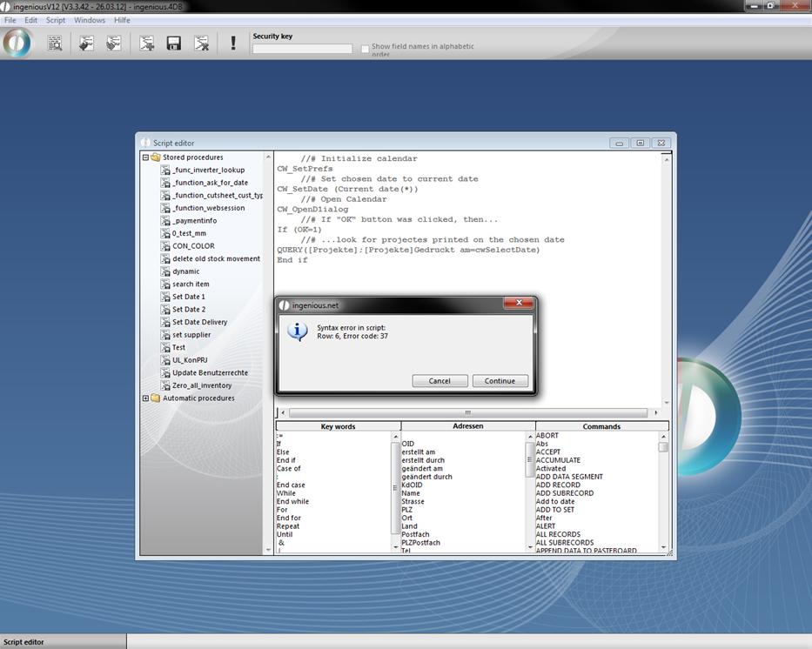Click the Security key input field
This screenshot has width=812, height=649.
click(x=302, y=49)
